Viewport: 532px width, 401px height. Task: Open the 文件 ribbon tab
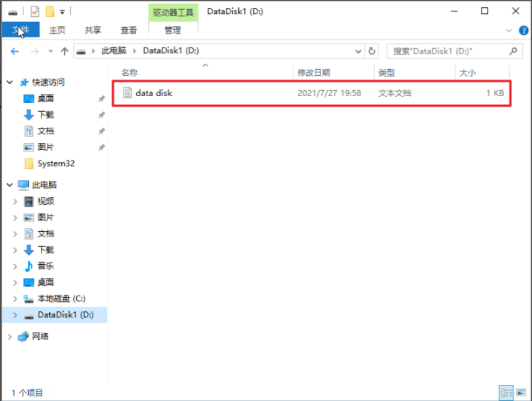click(x=21, y=30)
